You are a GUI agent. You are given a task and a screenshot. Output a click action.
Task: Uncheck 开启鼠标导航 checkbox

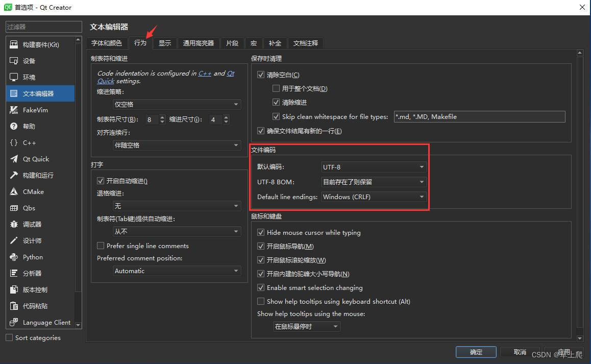[260, 246]
